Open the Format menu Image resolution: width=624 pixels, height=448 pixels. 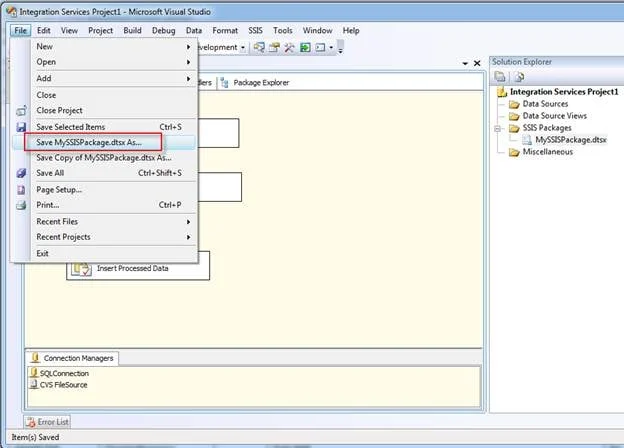coord(225,31)
